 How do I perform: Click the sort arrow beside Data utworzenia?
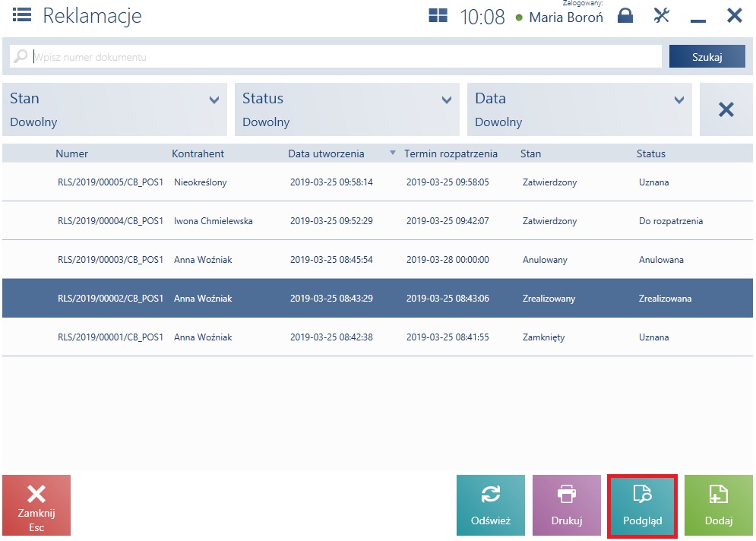click(393, 153)
